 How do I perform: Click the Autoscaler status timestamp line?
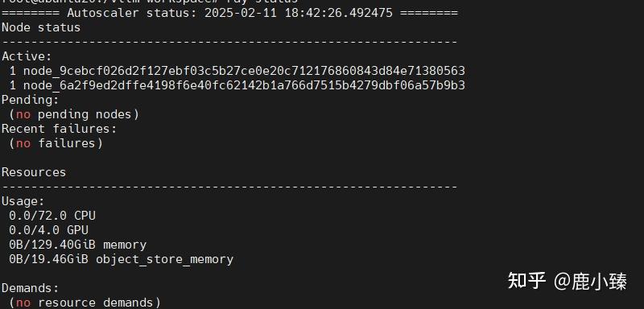pos(229,13)
